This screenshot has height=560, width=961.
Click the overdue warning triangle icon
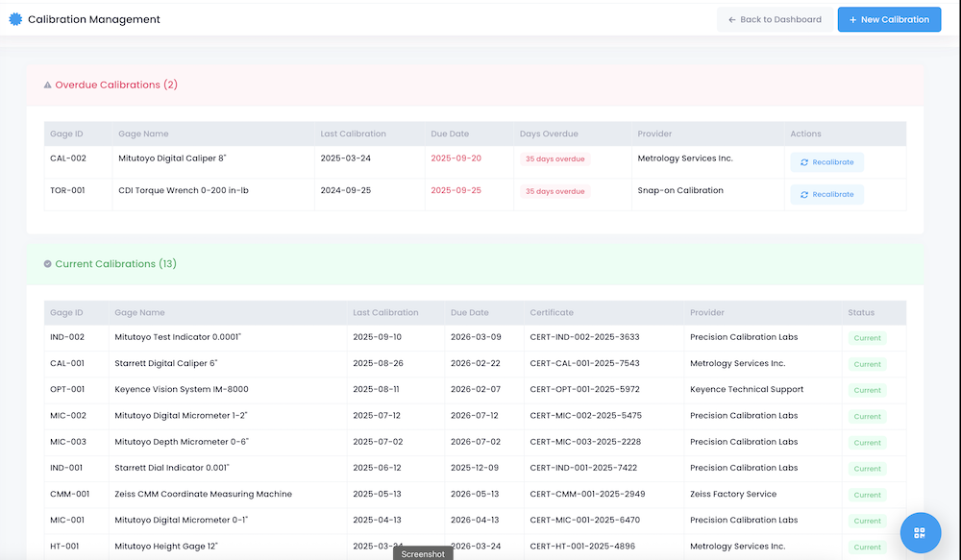coord(48,85)
